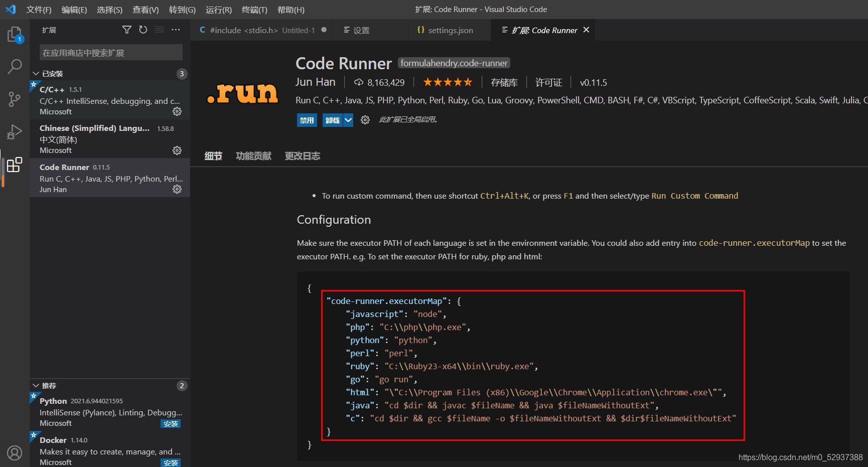Open the Explorer icon in activity bar
The width and height of the screenshot is (868, 467).
click(15, 35)
